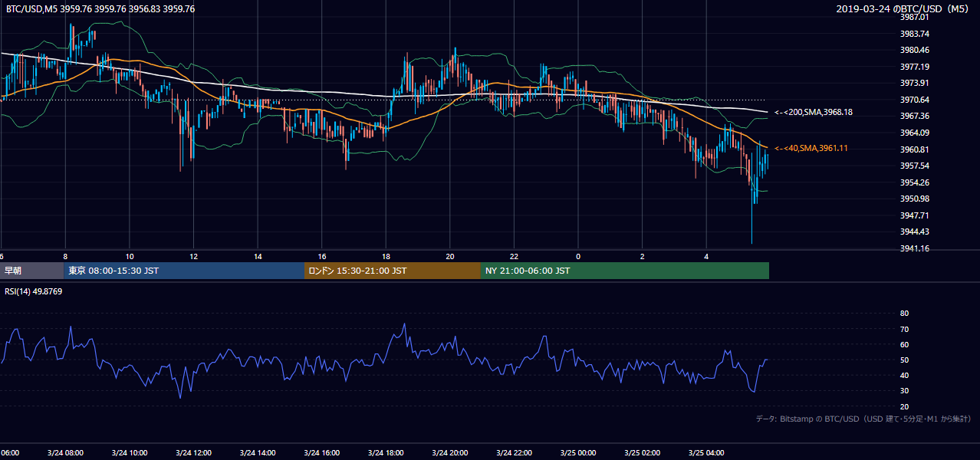The width and height of the screenshot is (980, 460).
Task: Click the Bitstamp data source note
Action: (x=863, y=419)
